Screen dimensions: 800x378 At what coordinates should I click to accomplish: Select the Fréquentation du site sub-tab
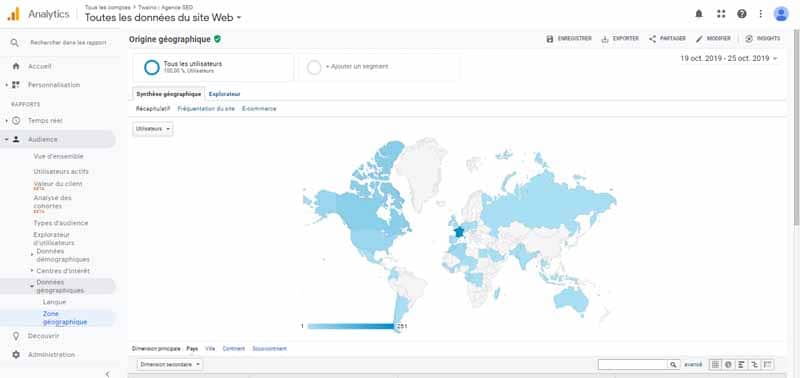click(x=206, y=109)
